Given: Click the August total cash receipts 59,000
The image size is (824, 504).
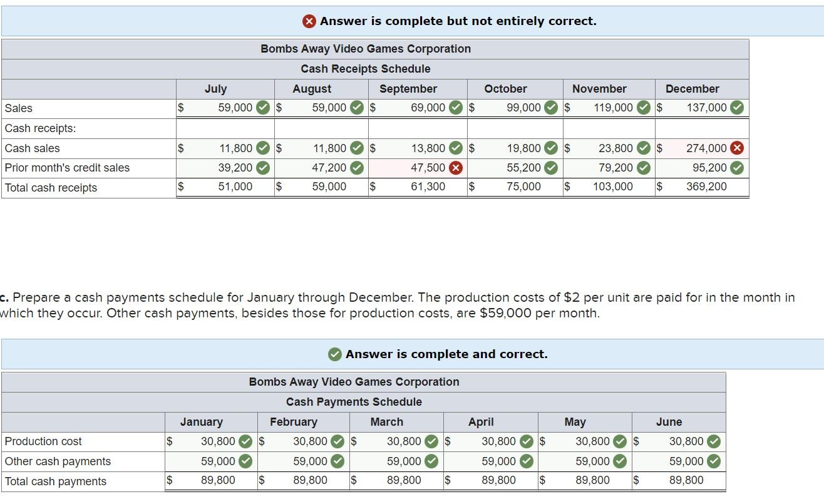Looking at the screenshot, I should tap(329, 187).
